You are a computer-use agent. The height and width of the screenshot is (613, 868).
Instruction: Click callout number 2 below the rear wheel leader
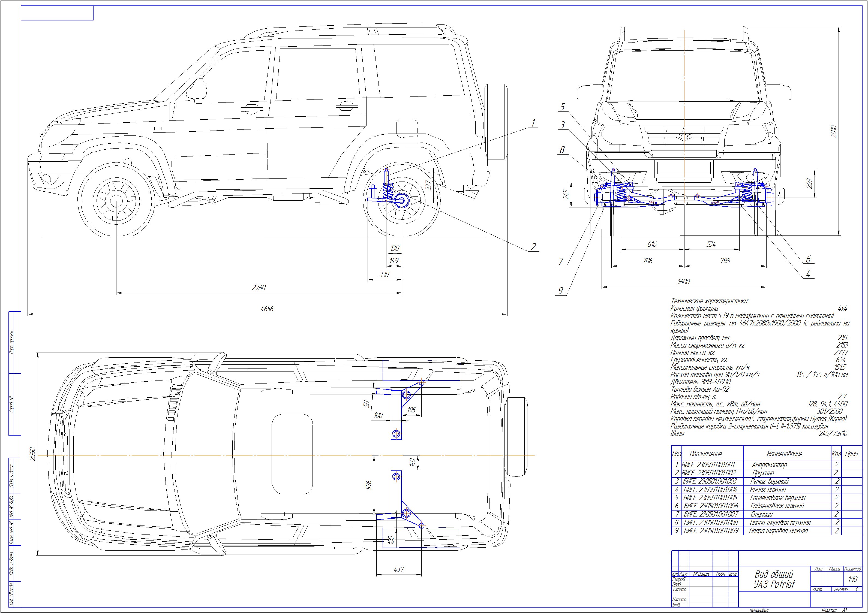pyautogui.click(x=533, y=247)
